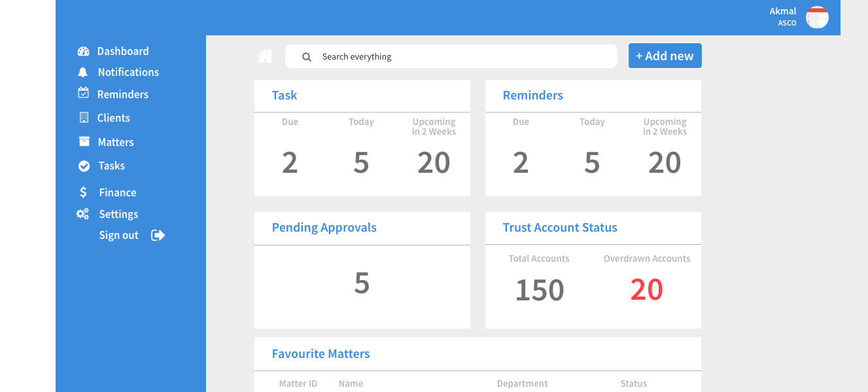Click the Settings gears icon
This screenshot has width=868, height=392.
[82, 213]
